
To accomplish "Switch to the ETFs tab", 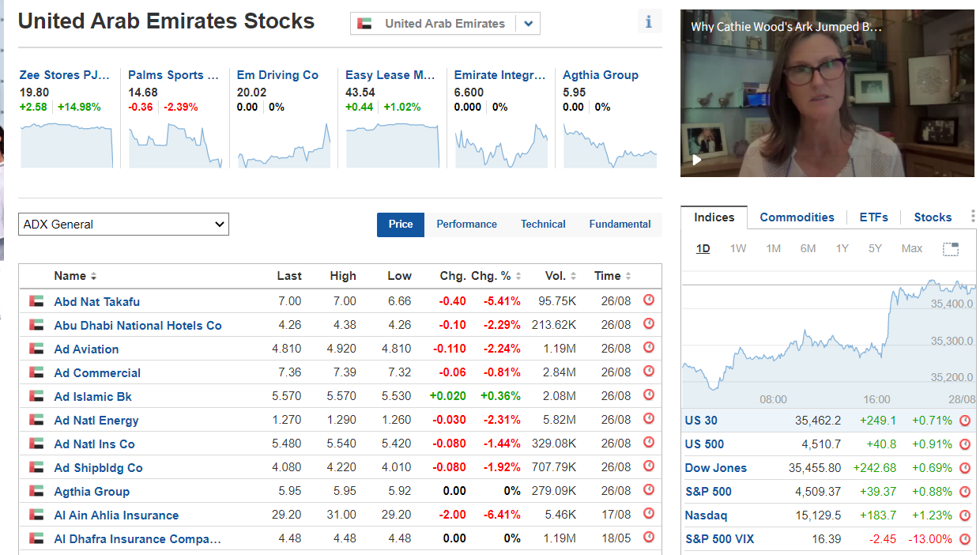I will pyautogui.click(x=874, y=217).
